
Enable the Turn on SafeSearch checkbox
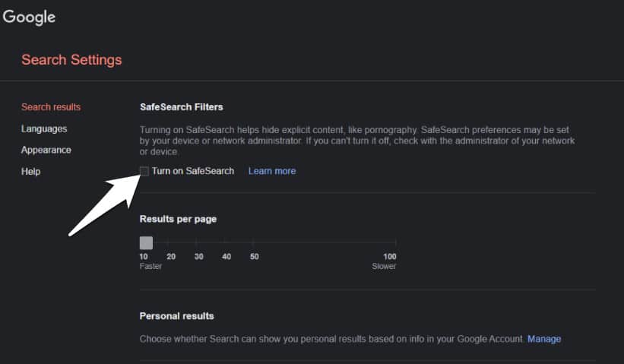[144, 171]
